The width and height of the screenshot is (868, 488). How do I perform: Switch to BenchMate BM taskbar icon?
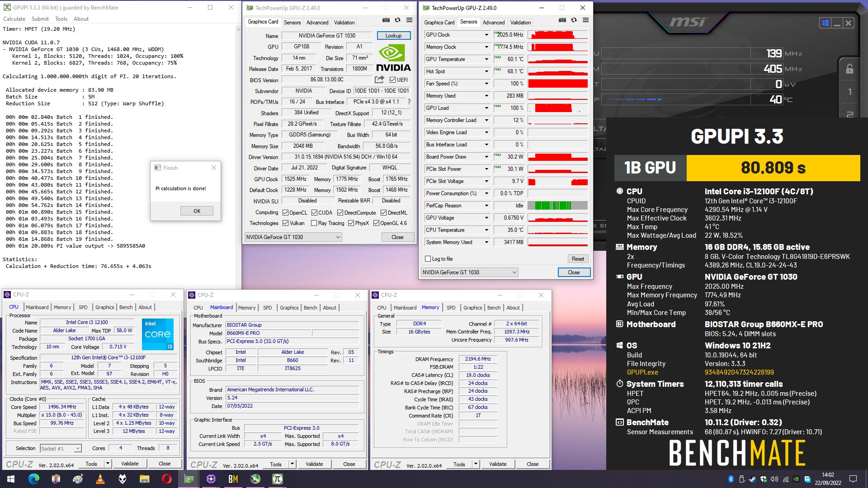point(233,479)
